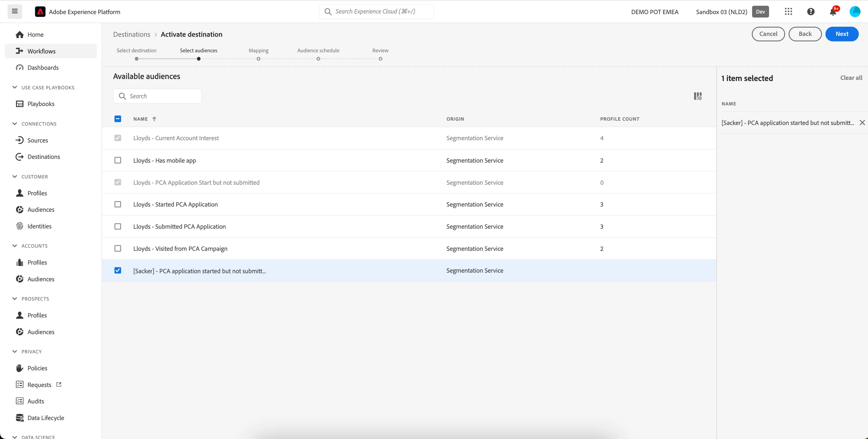Collapse Use Case Playbooks section
This screenshot has width=868, height=439.
14,87
